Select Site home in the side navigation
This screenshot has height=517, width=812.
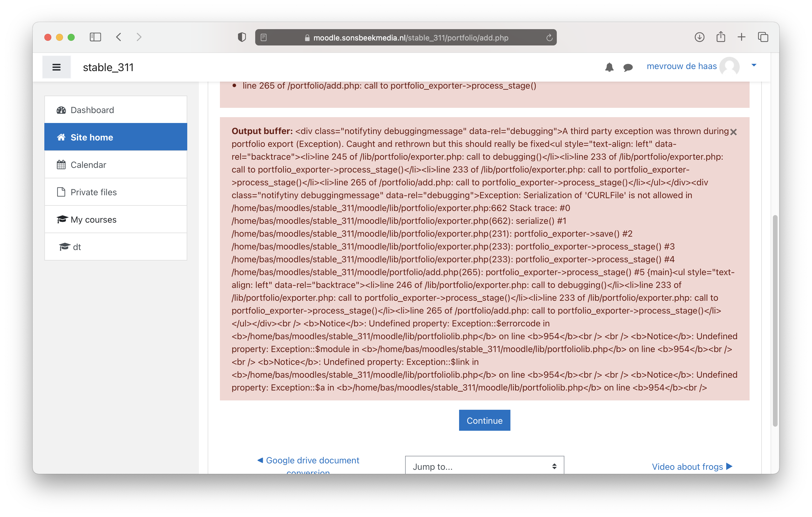tap(116, 137)
